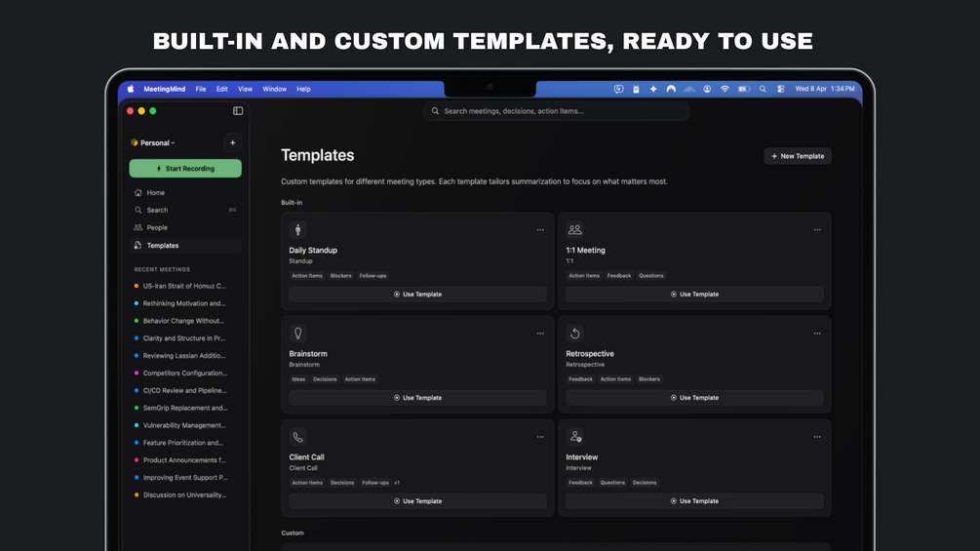This screenshot has width=980, height=551.
Task: Go to Home in sidebar
Action: [185, 192]
